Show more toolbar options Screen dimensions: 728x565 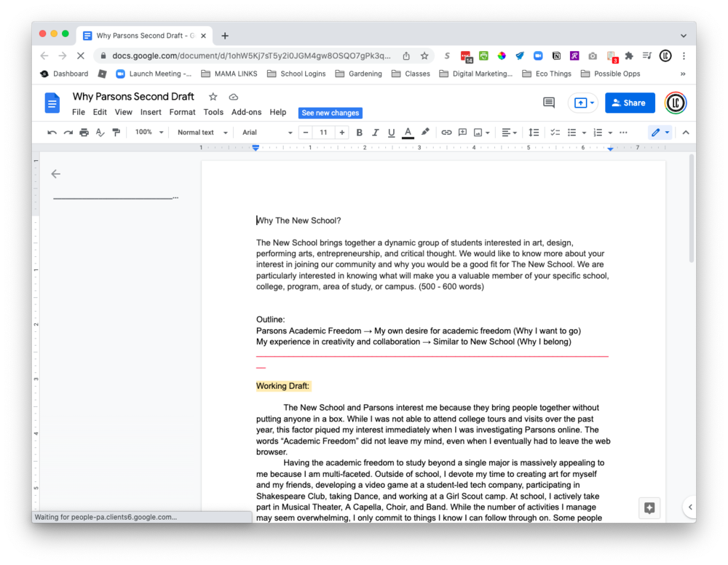coord(624,133)
